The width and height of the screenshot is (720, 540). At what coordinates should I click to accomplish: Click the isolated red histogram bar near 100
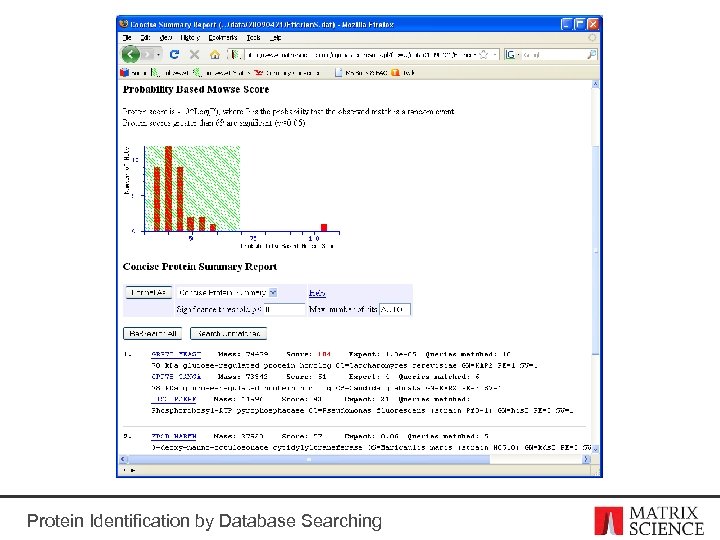point(324,228)
